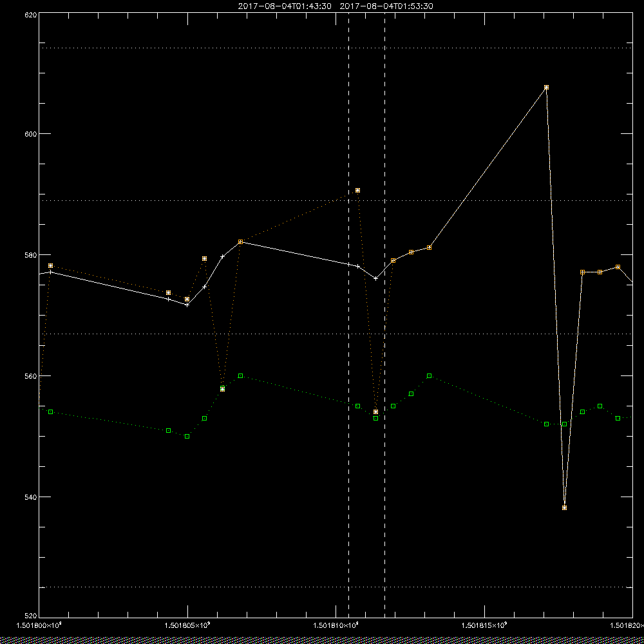Screen dimensions: 644x644
Task: Pick the highest orange data point near 608
Action: point(546,88)
